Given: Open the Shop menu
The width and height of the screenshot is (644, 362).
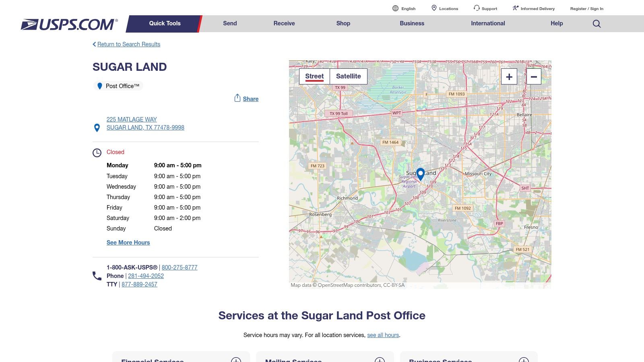Looking at the screenshot, I should click(343, 24).
